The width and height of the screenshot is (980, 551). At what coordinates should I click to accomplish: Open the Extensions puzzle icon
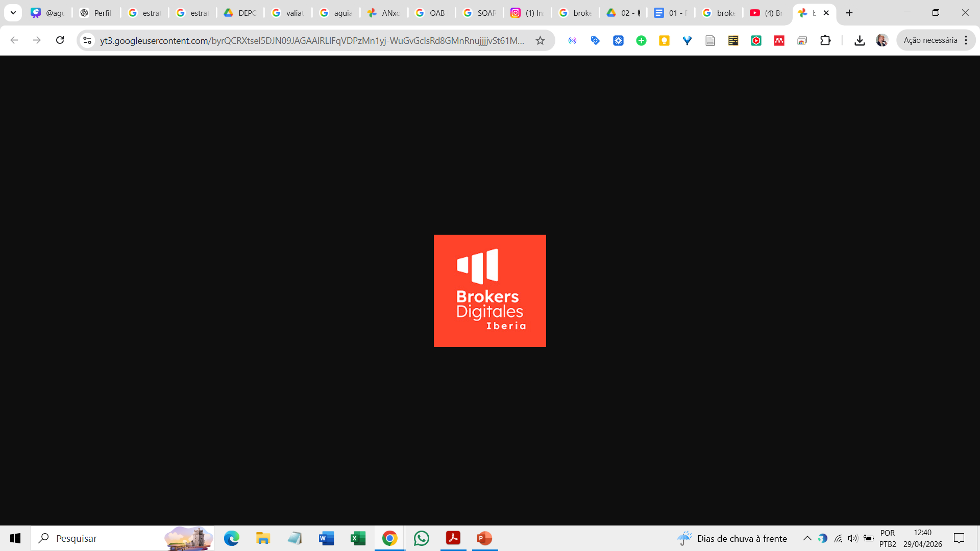pos(825,40)
